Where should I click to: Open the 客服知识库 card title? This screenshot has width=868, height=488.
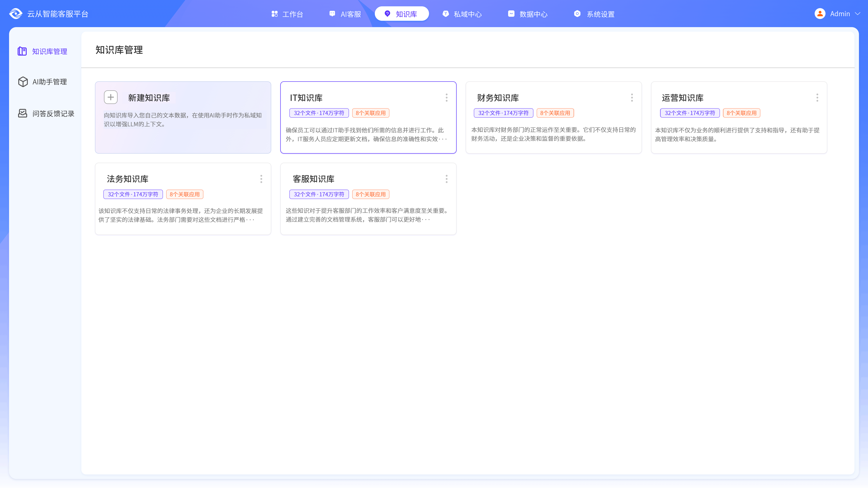(313, 179)
